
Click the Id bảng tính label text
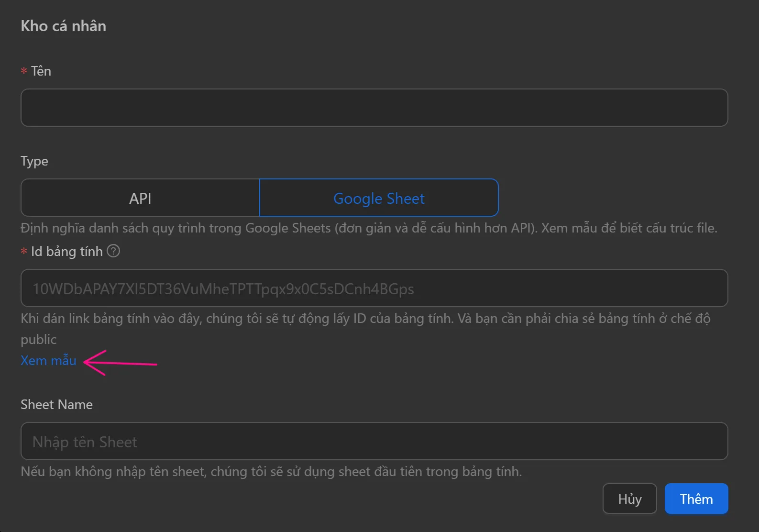coord(67,252)
